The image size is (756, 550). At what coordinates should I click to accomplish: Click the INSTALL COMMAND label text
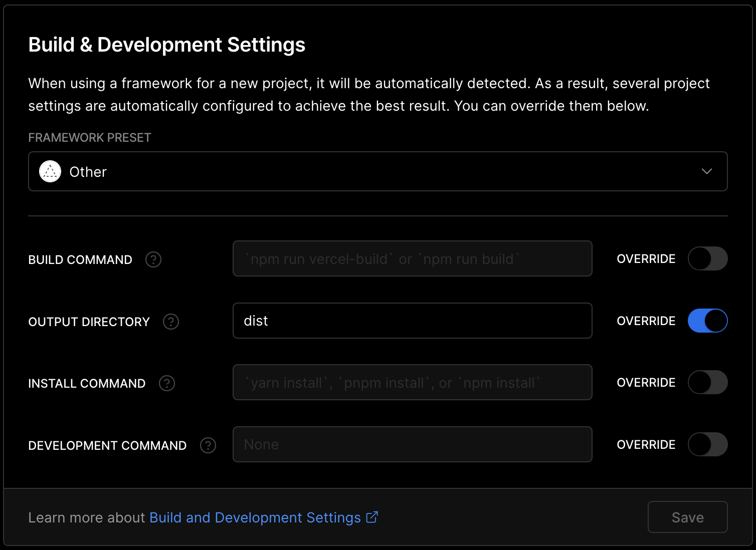tap(87, 383)
